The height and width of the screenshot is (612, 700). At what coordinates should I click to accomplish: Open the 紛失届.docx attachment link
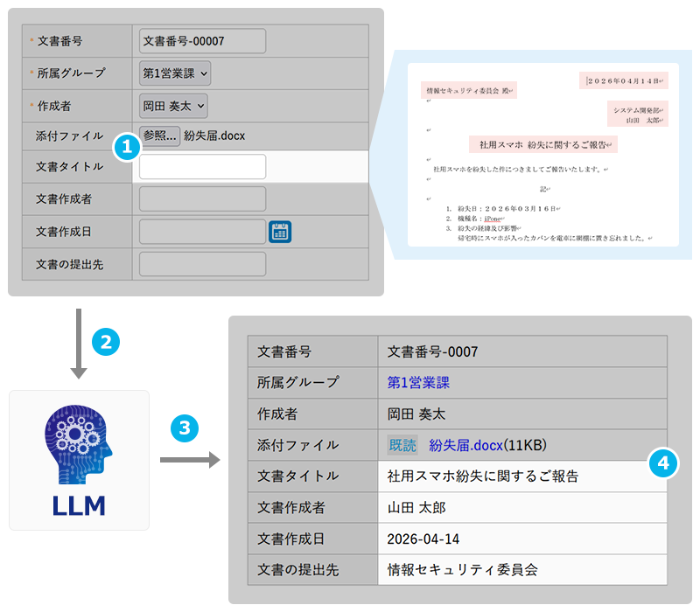pos(465,445)
